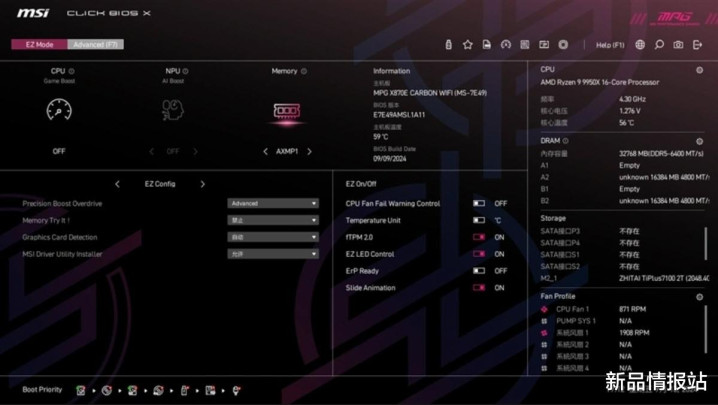Open info circle beside NPU label

tap(185, 71)
